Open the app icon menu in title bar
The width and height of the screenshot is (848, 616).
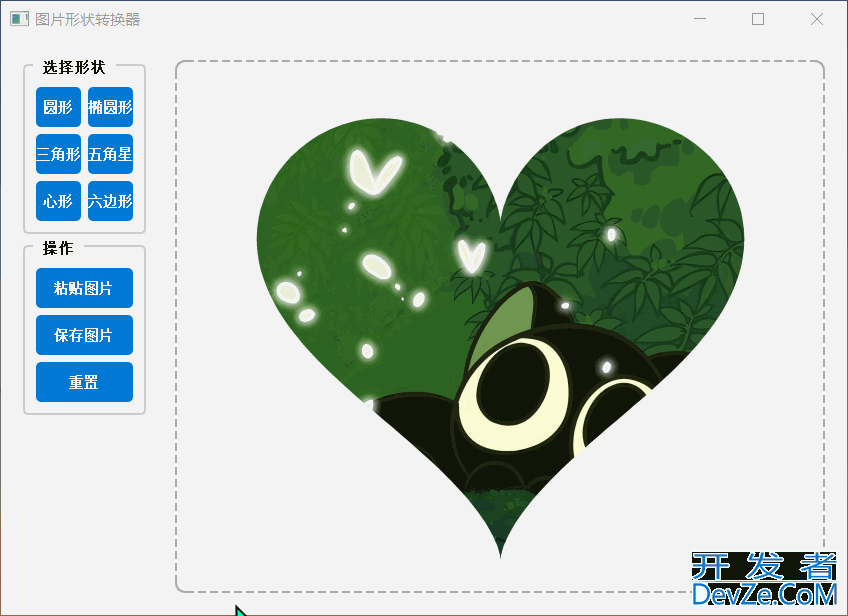click(19, 19)
